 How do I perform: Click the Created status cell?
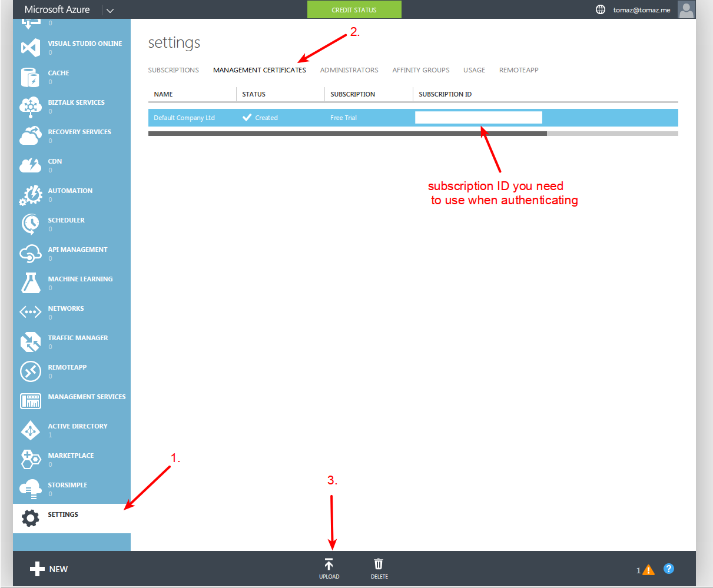click(x=260, y=118)
